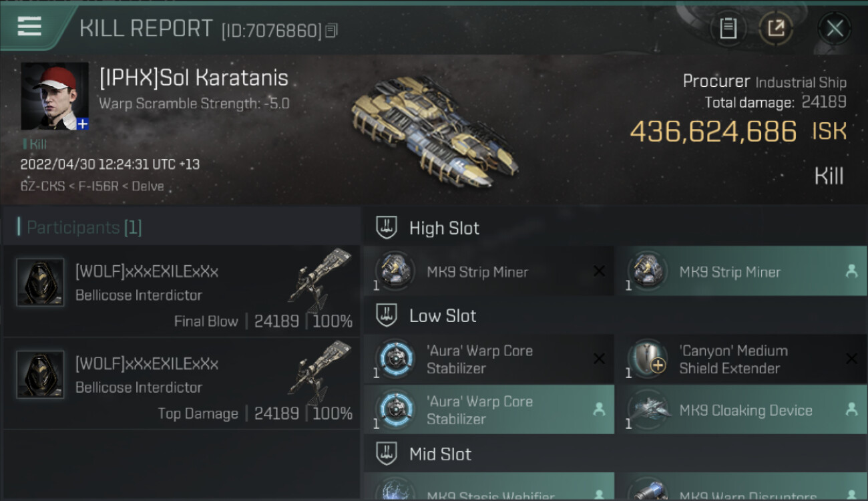Image resolution: width=868 pixels, height=501 pixels.
Task: Select the destroyed 'Aura' Warp Core Stabilizer
Action: [x=489, y=359]
